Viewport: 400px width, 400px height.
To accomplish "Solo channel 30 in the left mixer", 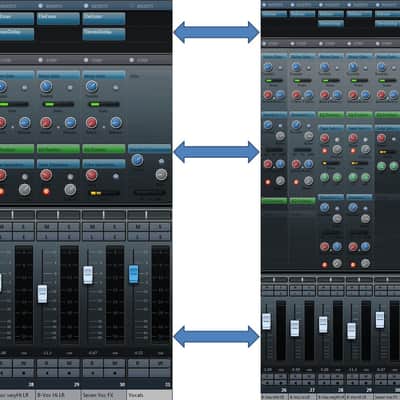I will tap(115, 227).
